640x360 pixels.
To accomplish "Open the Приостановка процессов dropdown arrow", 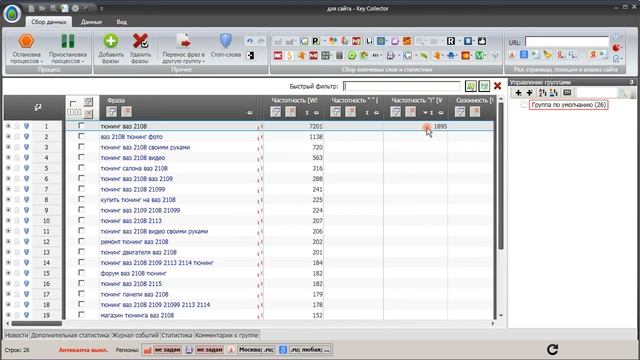I will pos(83,62).
